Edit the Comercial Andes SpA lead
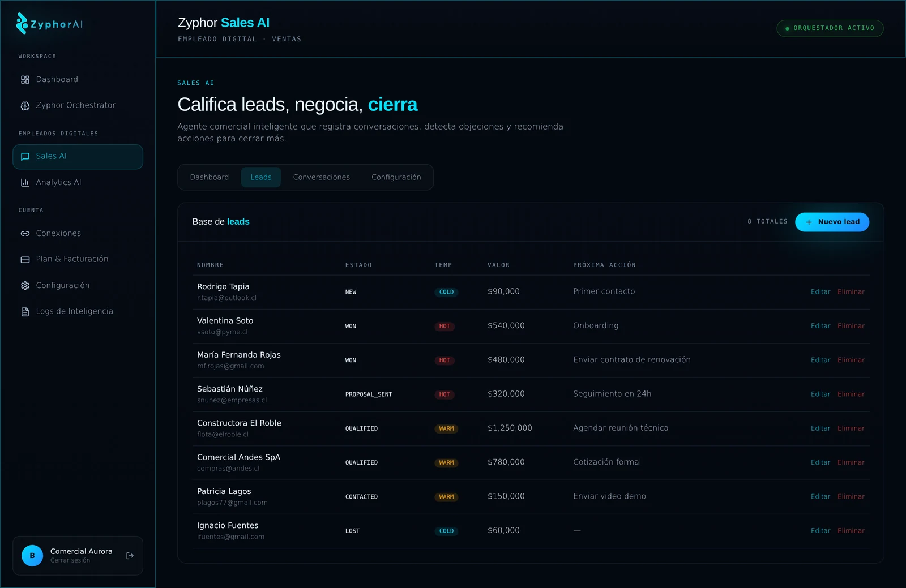Screen dimensions: 906x588 (820, 462)
